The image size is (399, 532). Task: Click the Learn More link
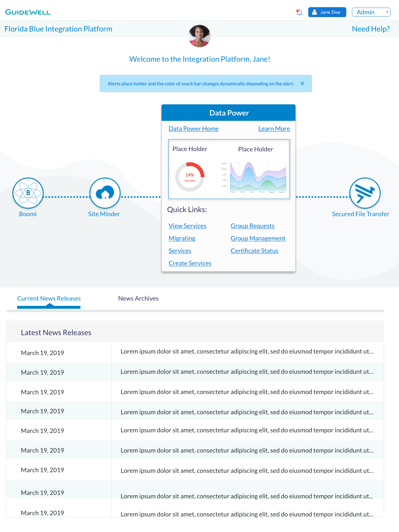click(x=274, y=129)
